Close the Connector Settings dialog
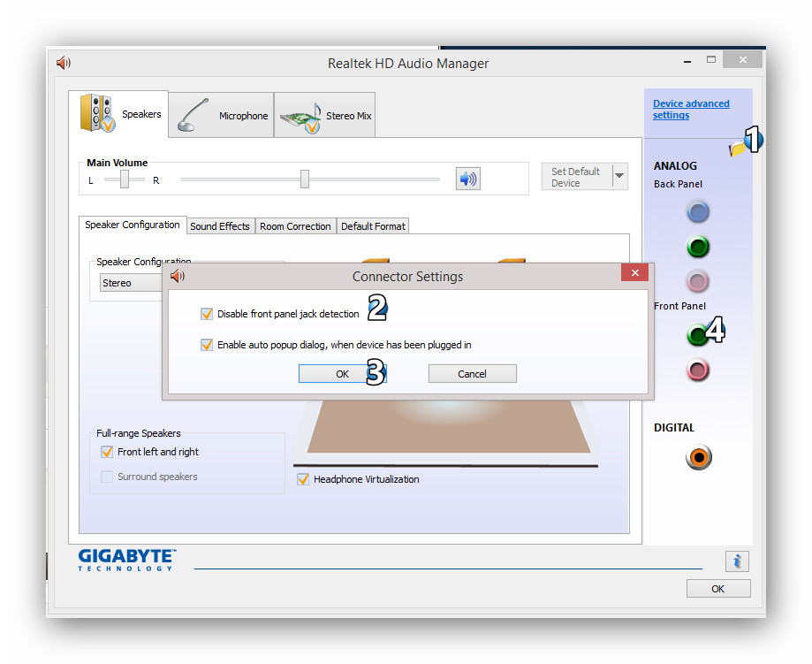 tap(635, 272)
